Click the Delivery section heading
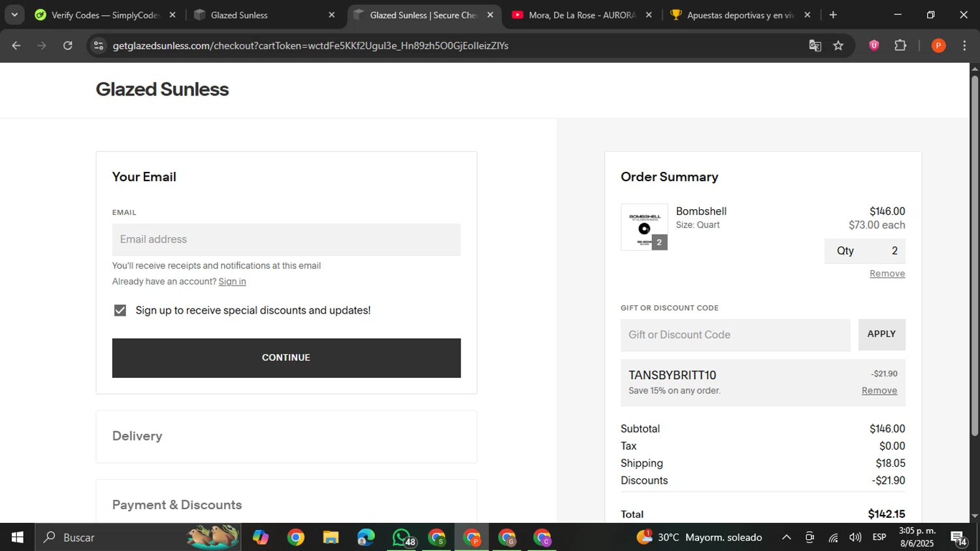Viewport: 980px width, 551px height. (137, 436)
